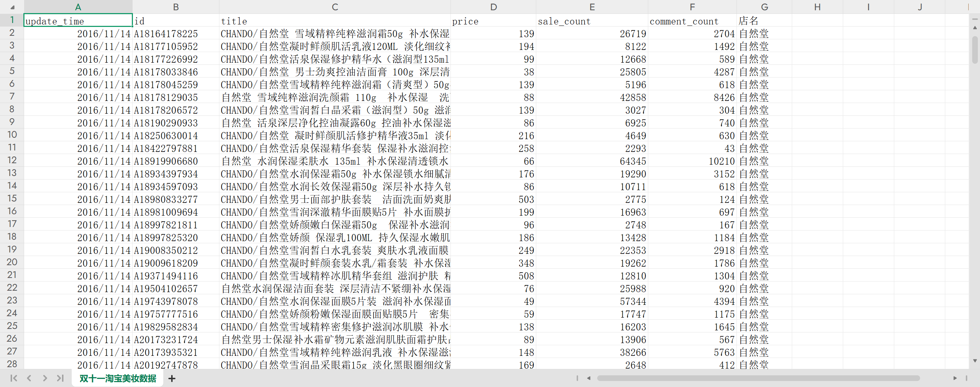Click the horizontal scrollbar thumb

point(758,378)
